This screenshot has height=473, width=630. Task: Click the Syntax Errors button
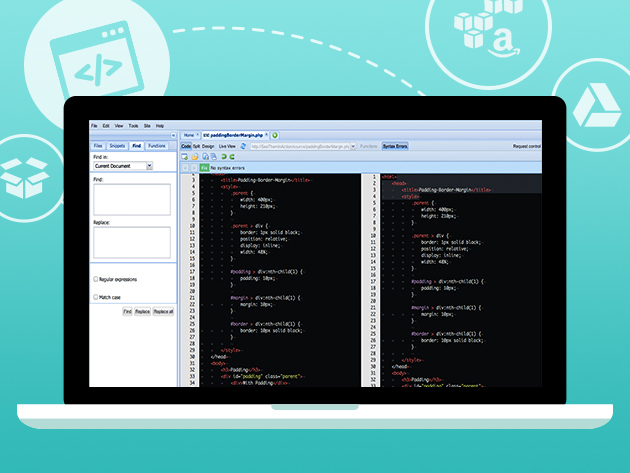[x=395, y=146]
